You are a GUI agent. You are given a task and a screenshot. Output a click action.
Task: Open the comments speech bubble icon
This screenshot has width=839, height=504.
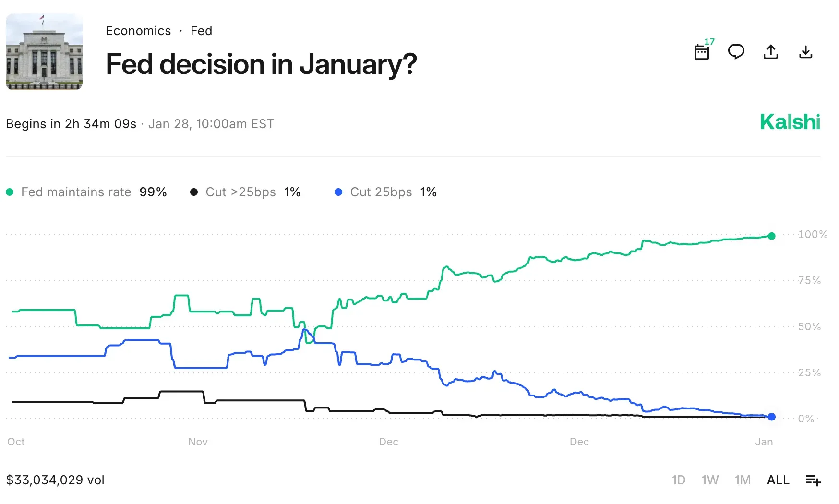click(x=736, y=52)
